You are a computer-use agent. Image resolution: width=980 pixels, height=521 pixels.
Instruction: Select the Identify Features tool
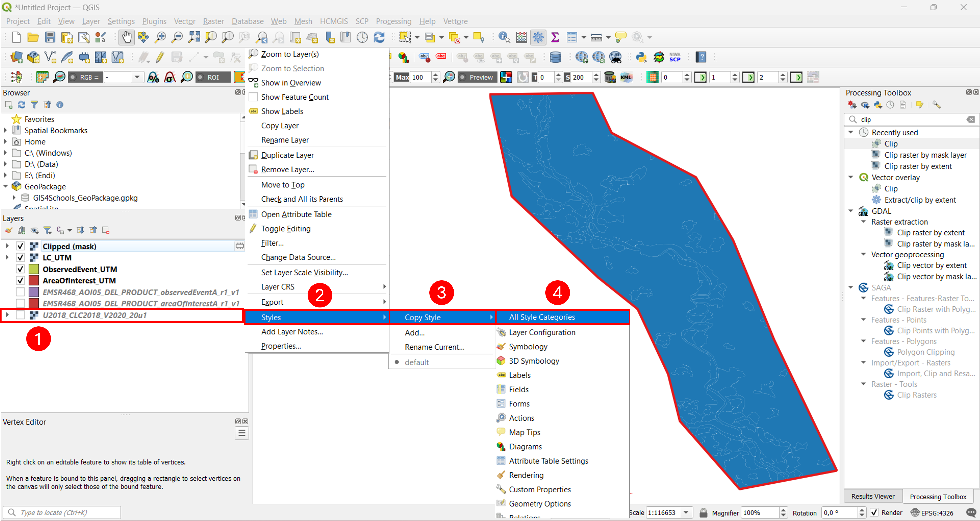click(504, 37)
